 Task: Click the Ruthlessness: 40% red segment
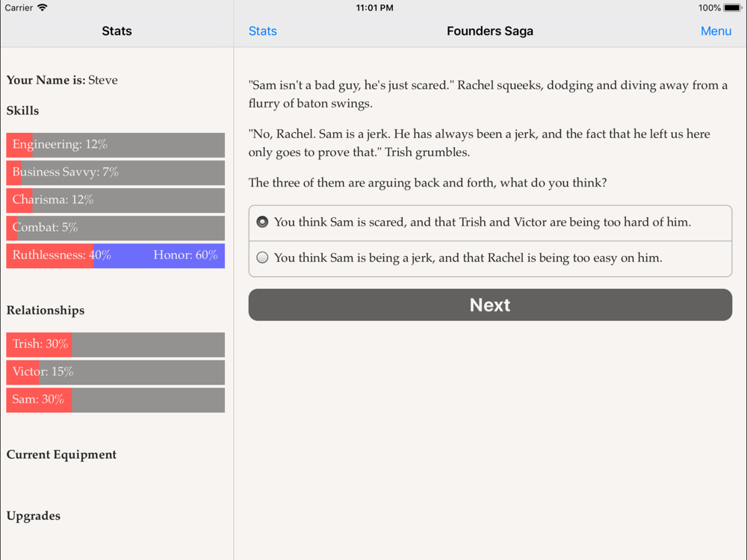50,255
